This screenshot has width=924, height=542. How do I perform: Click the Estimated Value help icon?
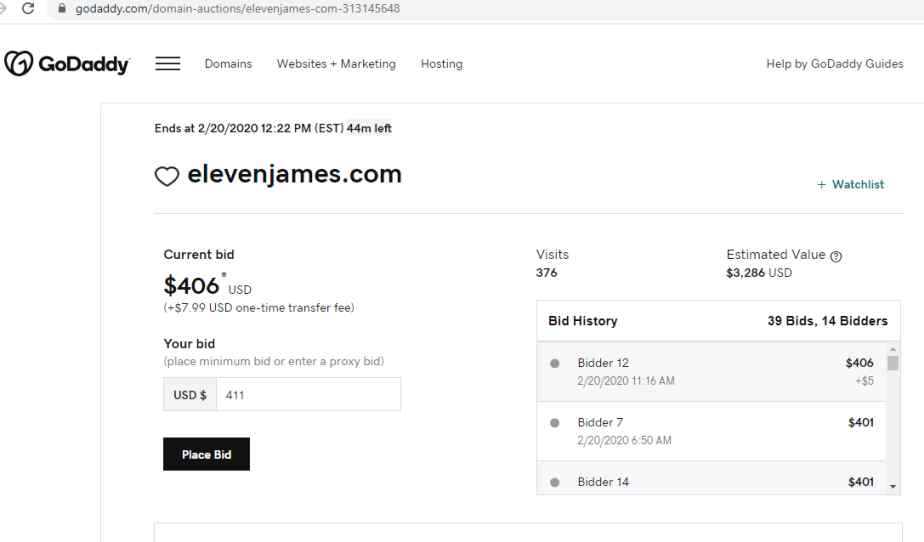(836, 255)
